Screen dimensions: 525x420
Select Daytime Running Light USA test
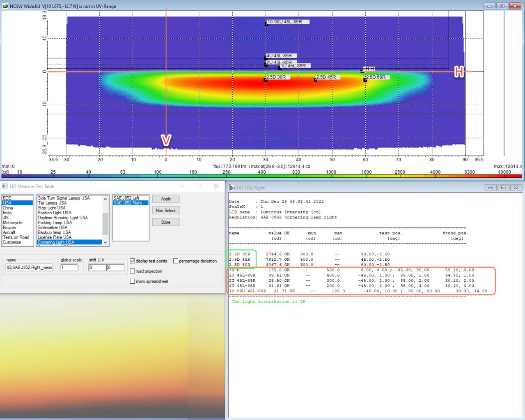coord(69,218)
